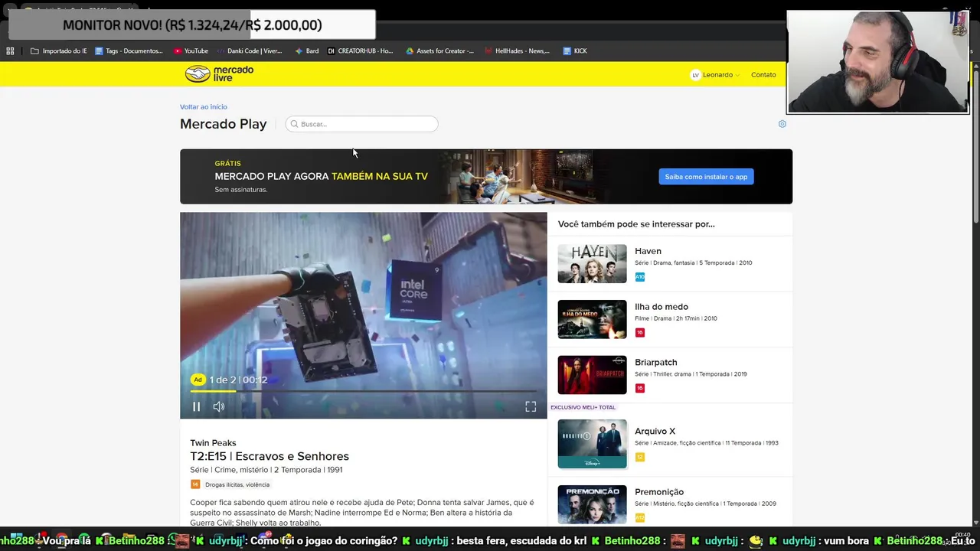Select the Ilha do medo title
Viewport: 980px width, 551px height.
pos(661,307)
